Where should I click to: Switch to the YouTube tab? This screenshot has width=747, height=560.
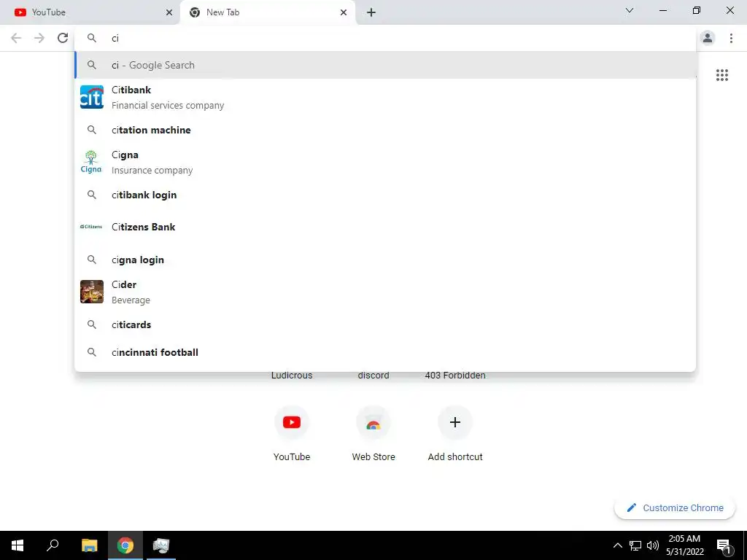pos(90,12)
